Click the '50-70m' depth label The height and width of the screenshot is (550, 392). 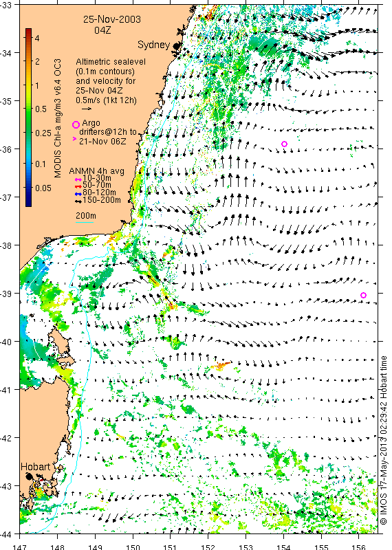click(97, 185)
